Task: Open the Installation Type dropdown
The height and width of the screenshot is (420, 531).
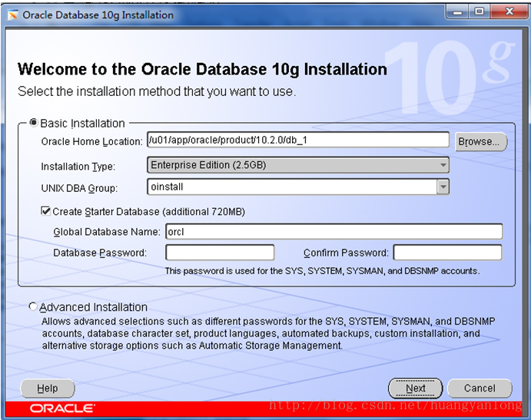Action: click(x=298, y=165)
